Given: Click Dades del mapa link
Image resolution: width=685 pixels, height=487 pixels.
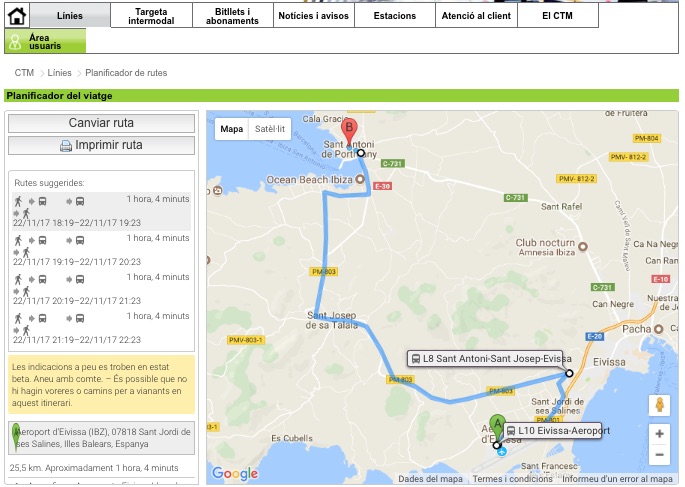Looking at the screenshot, I should point(430,479).
